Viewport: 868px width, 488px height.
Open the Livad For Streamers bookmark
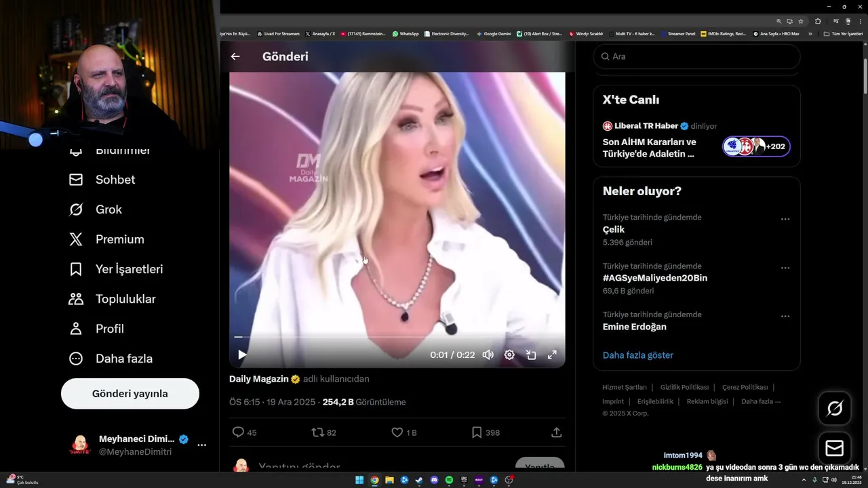tap(279, 33)
